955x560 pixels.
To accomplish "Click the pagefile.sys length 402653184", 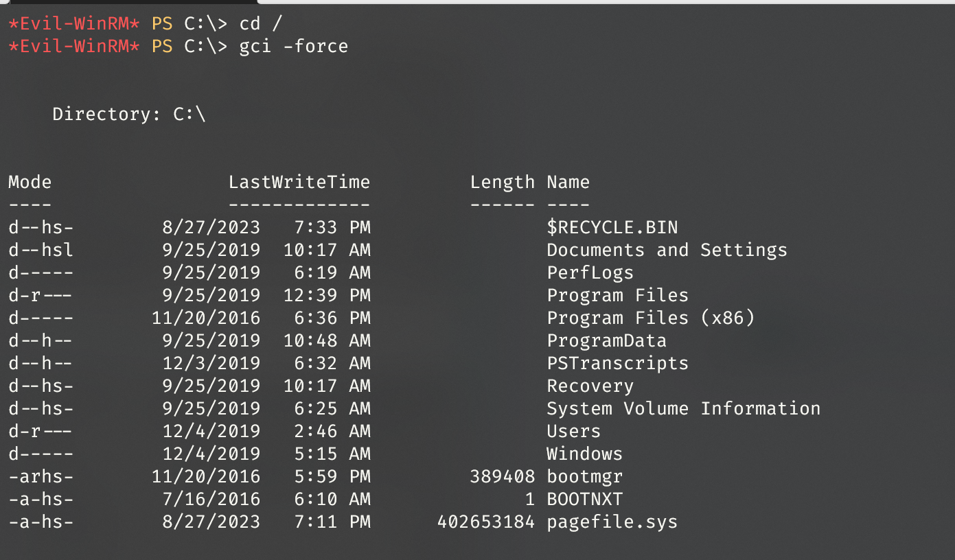I will [x=486, y=522].
